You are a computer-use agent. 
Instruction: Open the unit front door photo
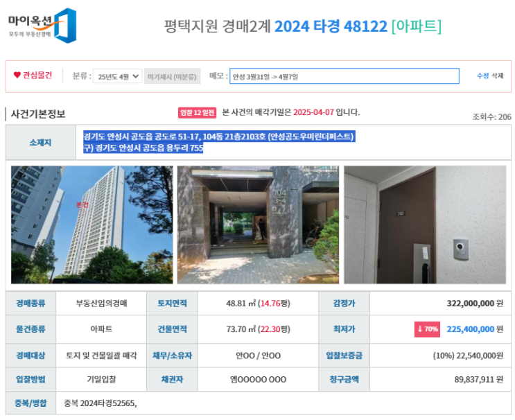coord(425,225)
